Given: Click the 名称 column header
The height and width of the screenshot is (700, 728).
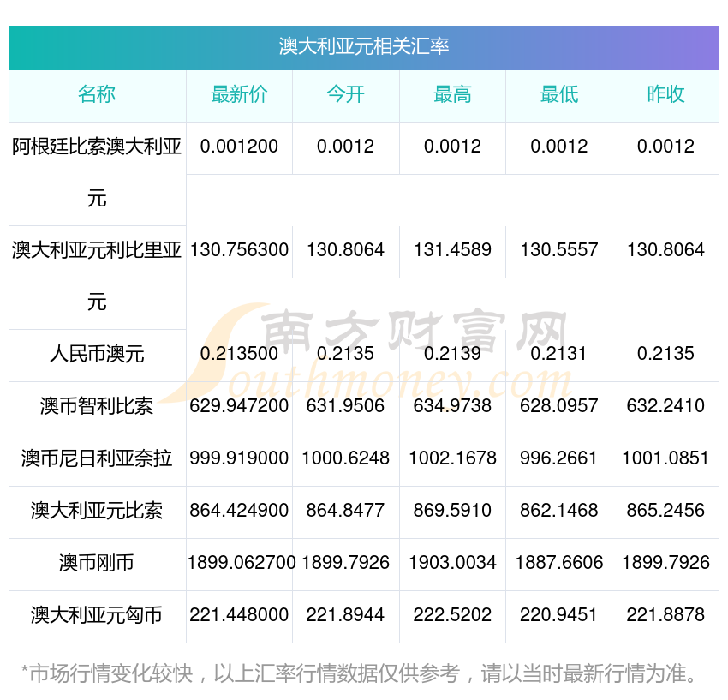Looking at the screenshot, I should point(97,94).
